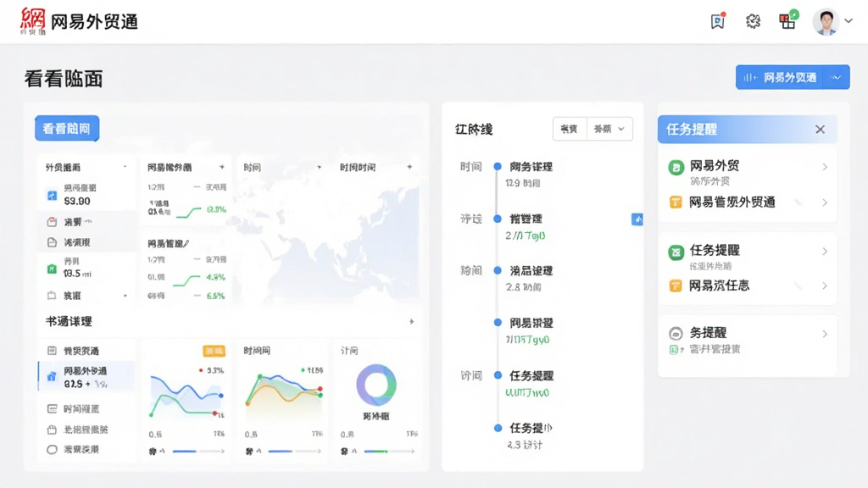Screen dimensions: 868x488
Task: Select the highlighted 网易外贸通 sidebar item
Action: tap(86, 377)
